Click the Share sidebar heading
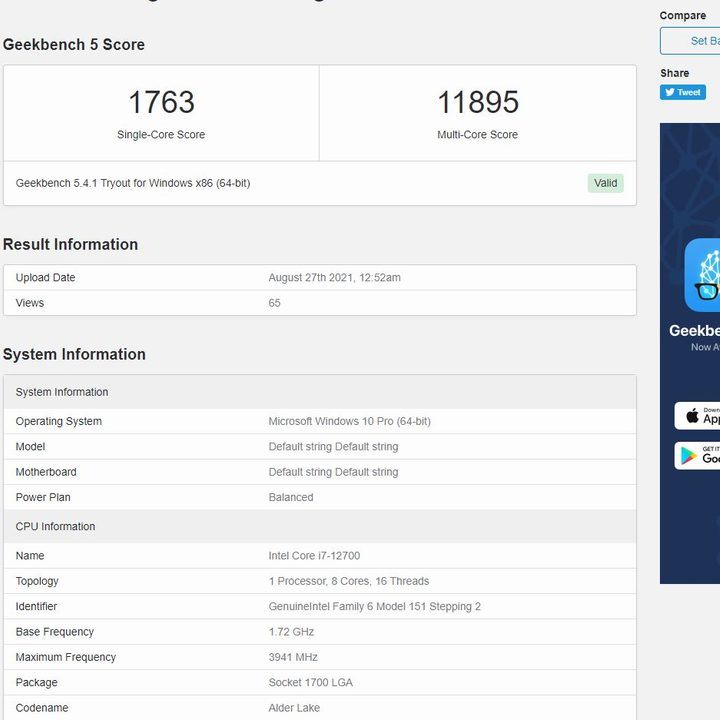 [x=674, y=73]
